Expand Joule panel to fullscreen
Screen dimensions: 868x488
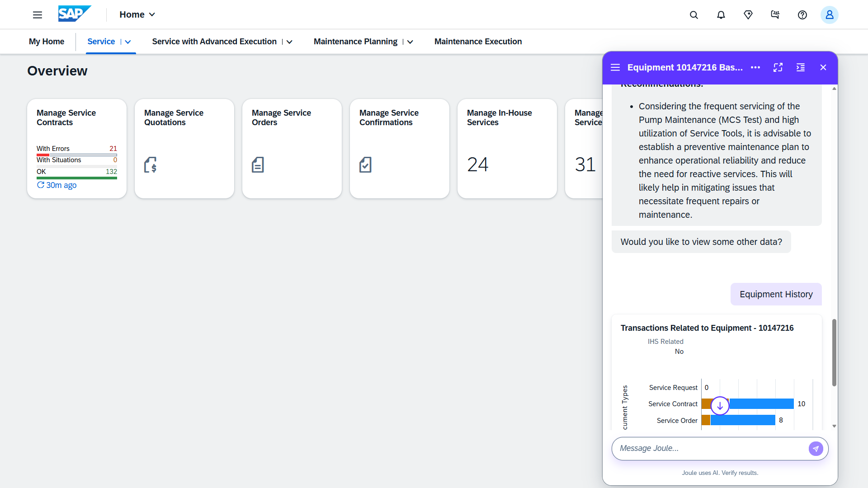click(778, 67)
